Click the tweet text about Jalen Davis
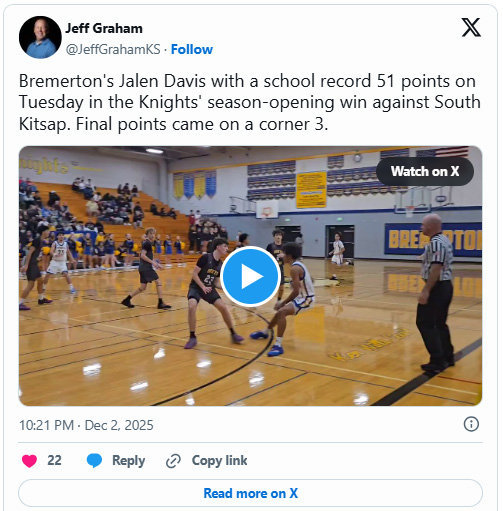Viewport: 503px width, 511px height. pyautogui.click(x=250, y=103)
